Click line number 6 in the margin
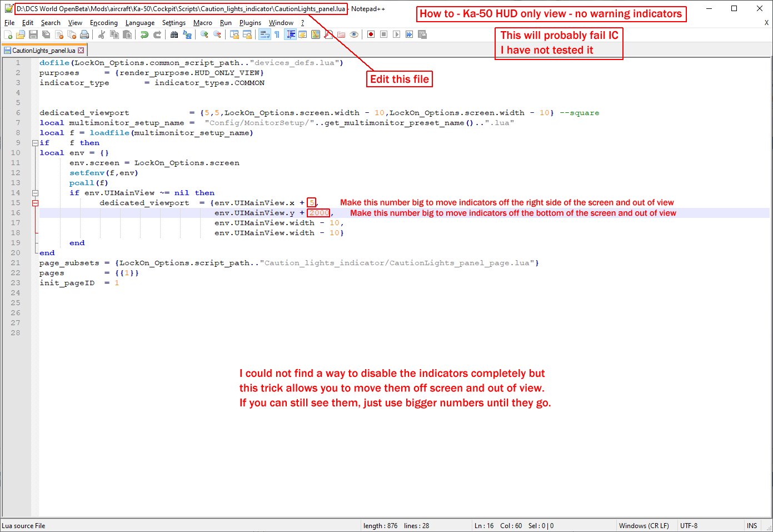The width and height of the screenshot is (773, 532). coord(18,113)
